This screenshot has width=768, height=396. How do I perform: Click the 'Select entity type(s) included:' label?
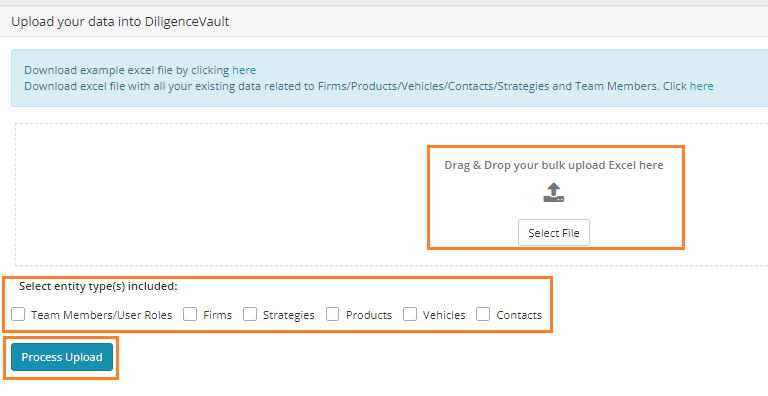(x=98, y=286)
